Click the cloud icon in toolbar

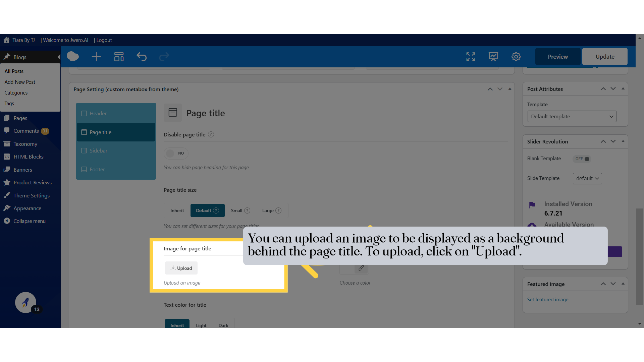pos(73,56)
